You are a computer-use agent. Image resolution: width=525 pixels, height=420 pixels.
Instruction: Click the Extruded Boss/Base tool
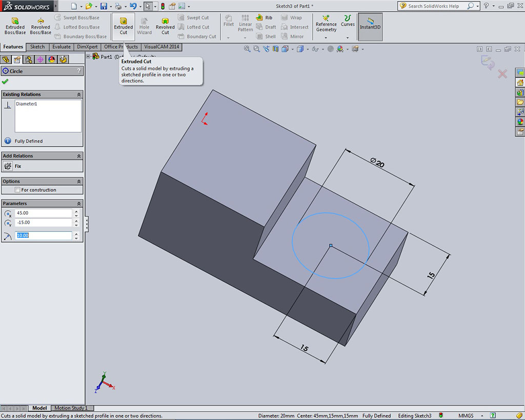click(15, 26)
